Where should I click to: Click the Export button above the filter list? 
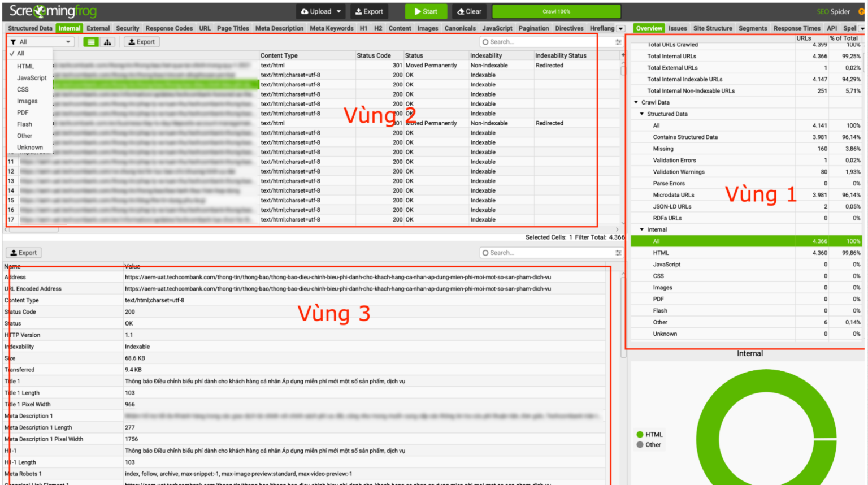141,41
